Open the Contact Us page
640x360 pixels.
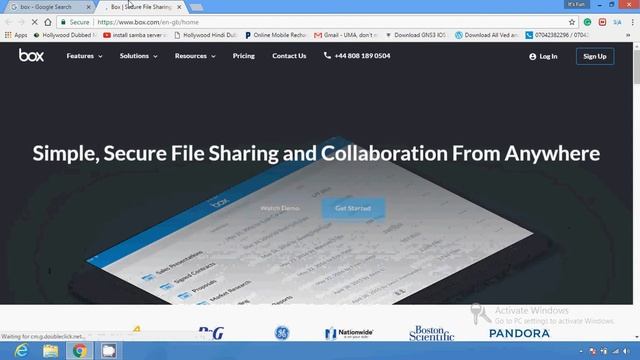point(289,56)
